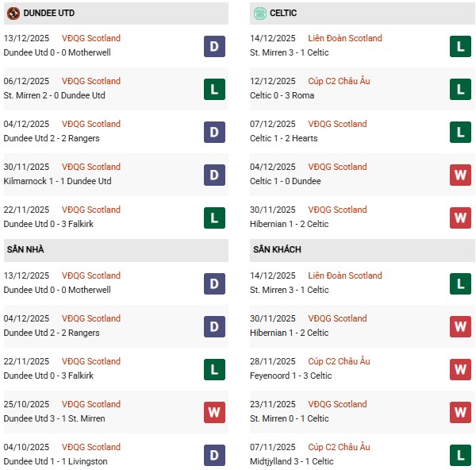This screenshot has width=476, height=470.
Task: Click the W badge for St. Mirren 0-1 Celtic
Action: coord(460,412)
